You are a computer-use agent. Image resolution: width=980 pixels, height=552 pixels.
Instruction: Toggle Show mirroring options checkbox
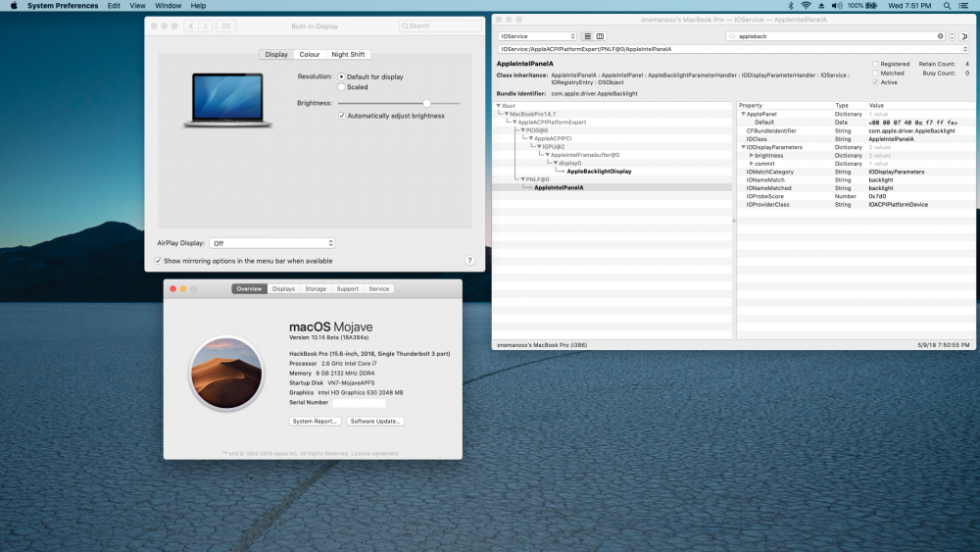(x=158, y=261)
